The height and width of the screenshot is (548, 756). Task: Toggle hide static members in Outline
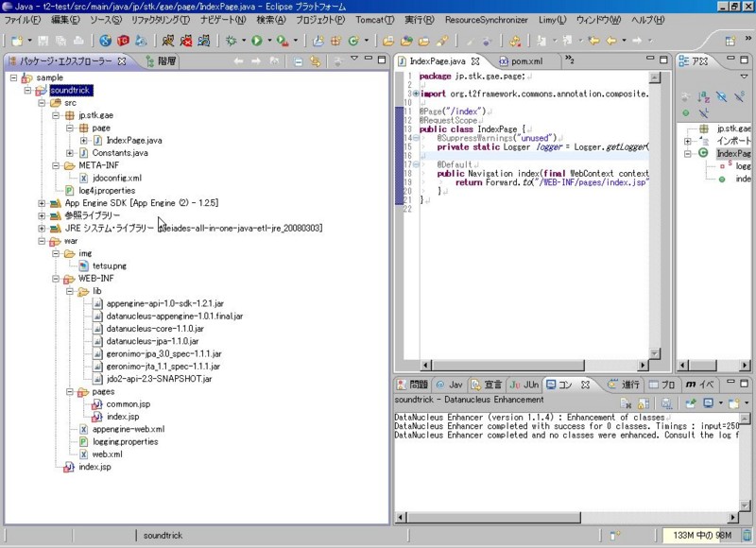coord(739,97)
